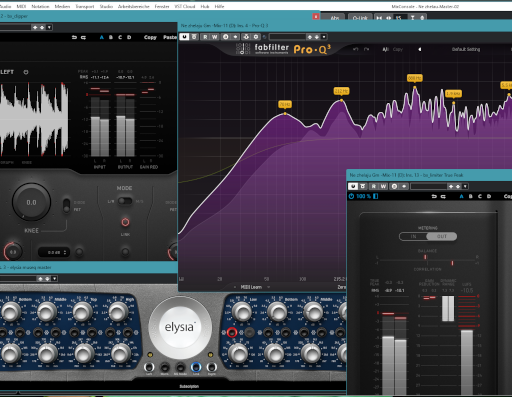Enable Write automation in bx_limiter window

pos(383,186)
